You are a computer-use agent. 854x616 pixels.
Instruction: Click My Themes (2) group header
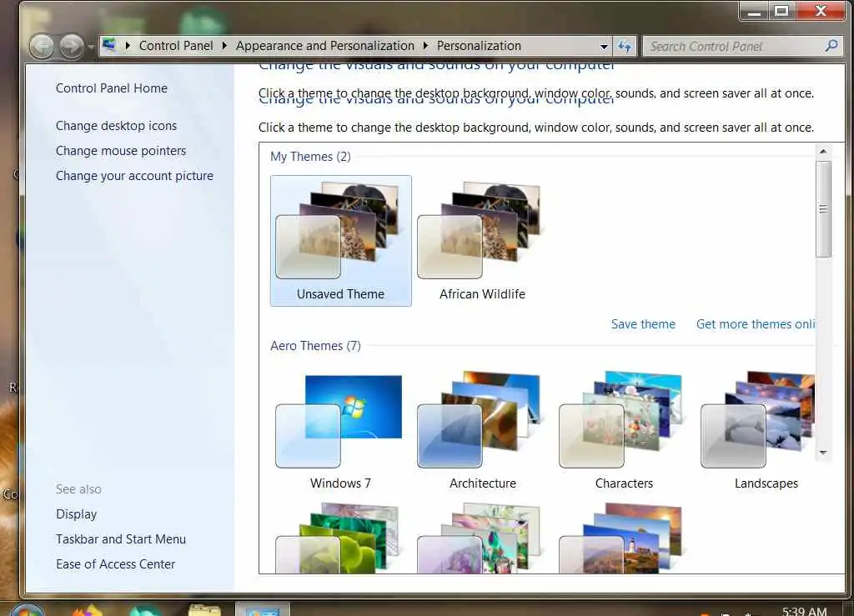310,157
